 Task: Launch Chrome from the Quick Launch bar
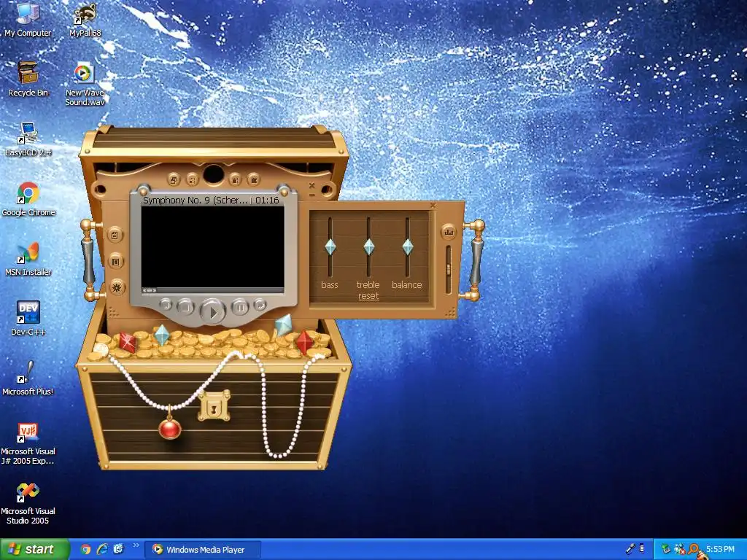[86, 549]
